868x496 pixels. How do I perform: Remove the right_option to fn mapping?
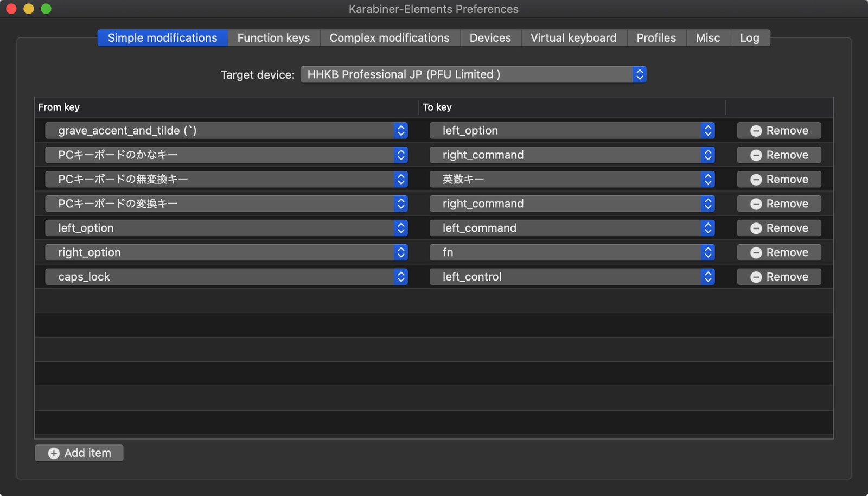pos(779,252)
